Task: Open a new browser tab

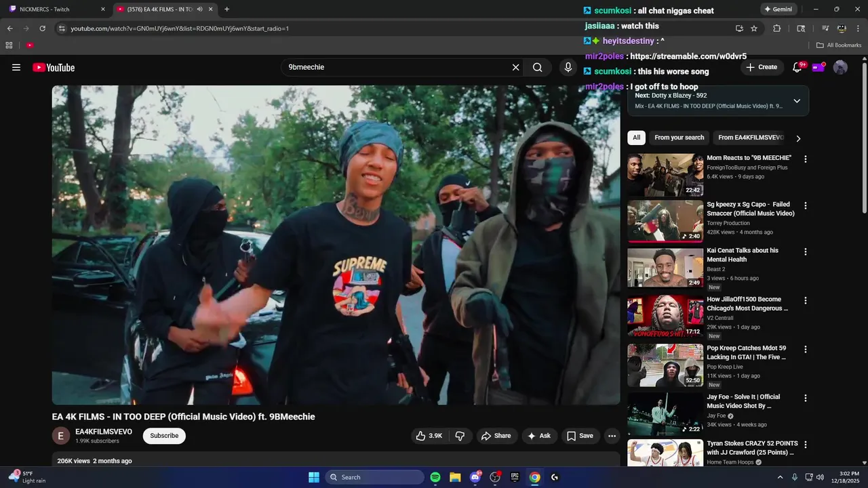Action: tap(226, 9)
